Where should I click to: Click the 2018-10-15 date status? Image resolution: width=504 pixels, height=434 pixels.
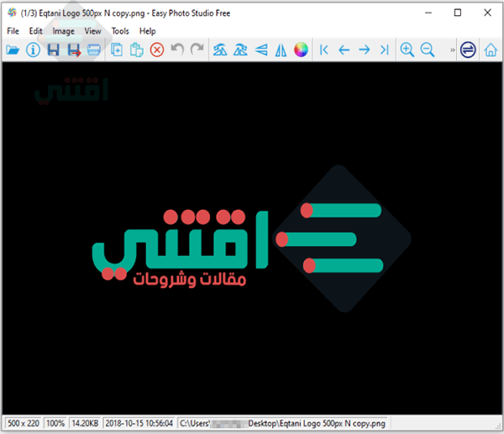(139, 423)
